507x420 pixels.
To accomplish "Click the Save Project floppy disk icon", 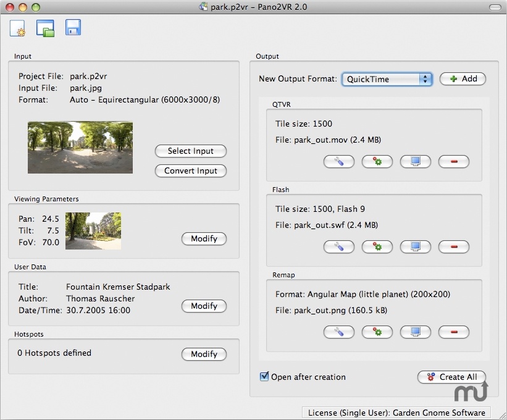I will (x=73, y=27).
